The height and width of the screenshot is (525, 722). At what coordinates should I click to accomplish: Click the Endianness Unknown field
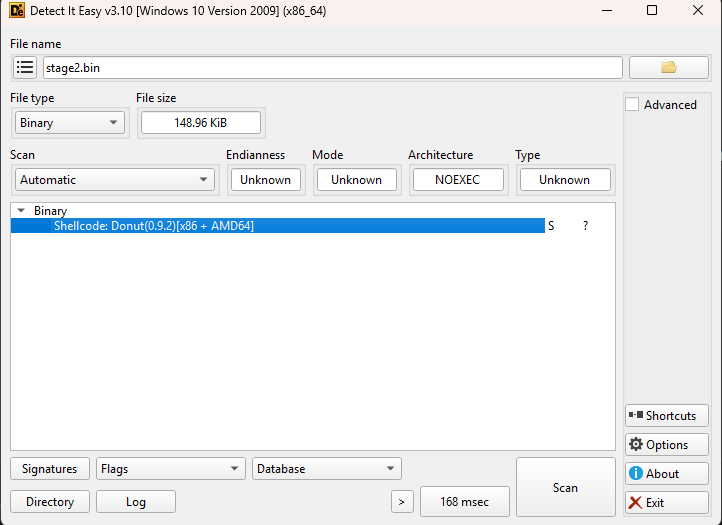266,180
